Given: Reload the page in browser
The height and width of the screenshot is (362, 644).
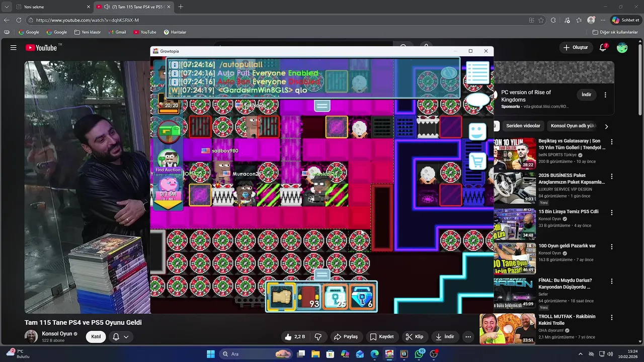Looking at the screenshot, I should tap(19, 20).
